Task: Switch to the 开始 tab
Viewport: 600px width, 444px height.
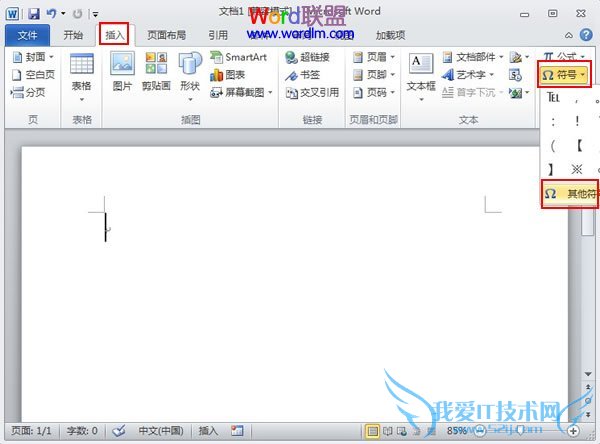Action: (73, 35)
